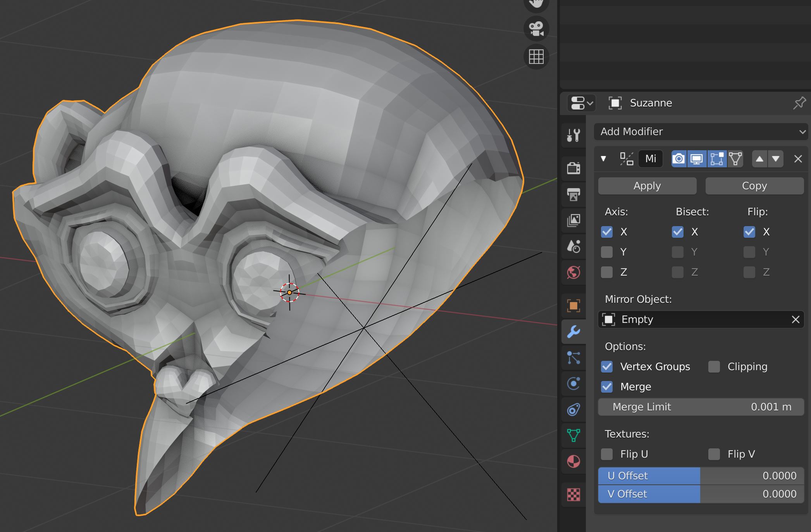Open the Texture properties checker tab
Screen dimensions: 811x532
[573, 494]
